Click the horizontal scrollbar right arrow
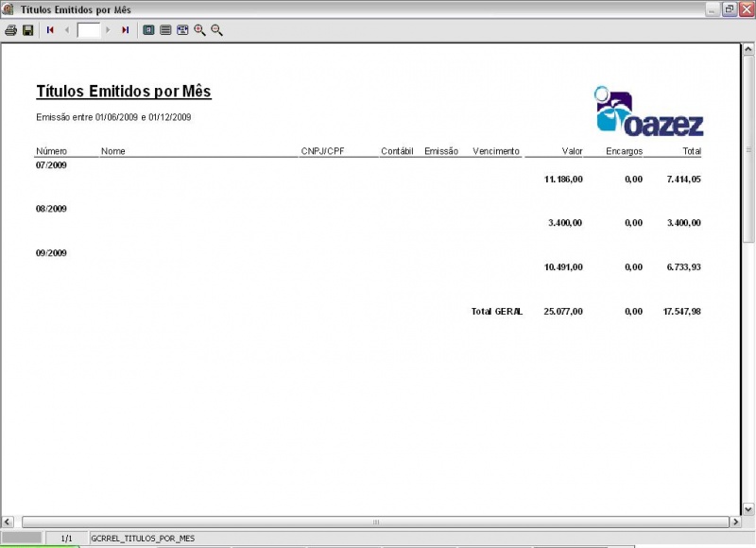Viewport: 756px width, 548px height. point(736,522)
